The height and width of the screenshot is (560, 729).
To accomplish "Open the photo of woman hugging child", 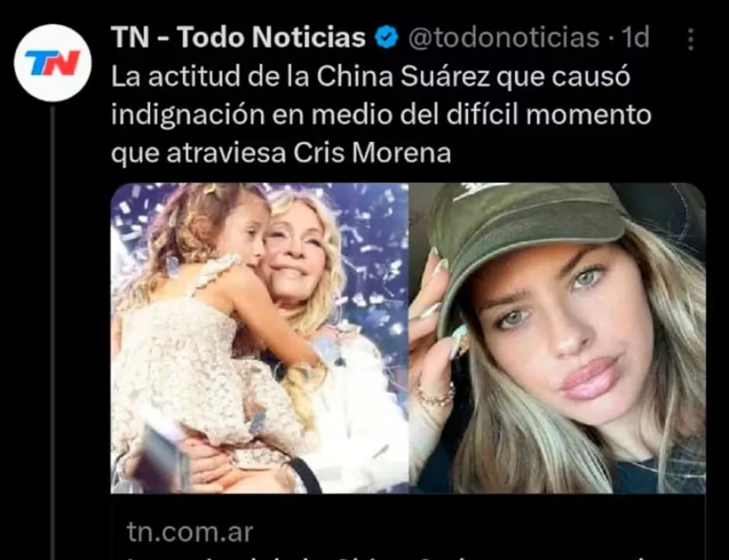I will coord(259,338).
